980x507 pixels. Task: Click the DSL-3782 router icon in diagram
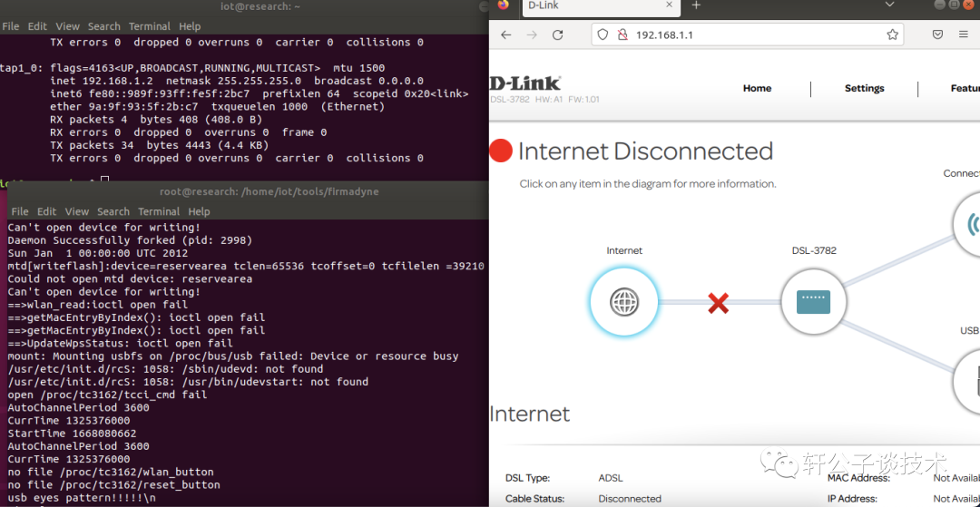click(x=813, y=303)
